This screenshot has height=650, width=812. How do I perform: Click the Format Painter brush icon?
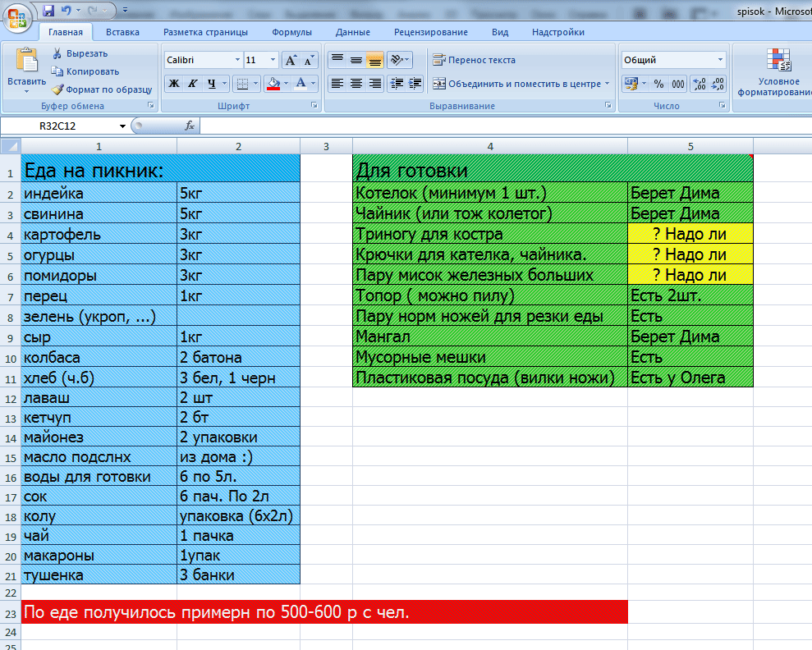point(58,89)
